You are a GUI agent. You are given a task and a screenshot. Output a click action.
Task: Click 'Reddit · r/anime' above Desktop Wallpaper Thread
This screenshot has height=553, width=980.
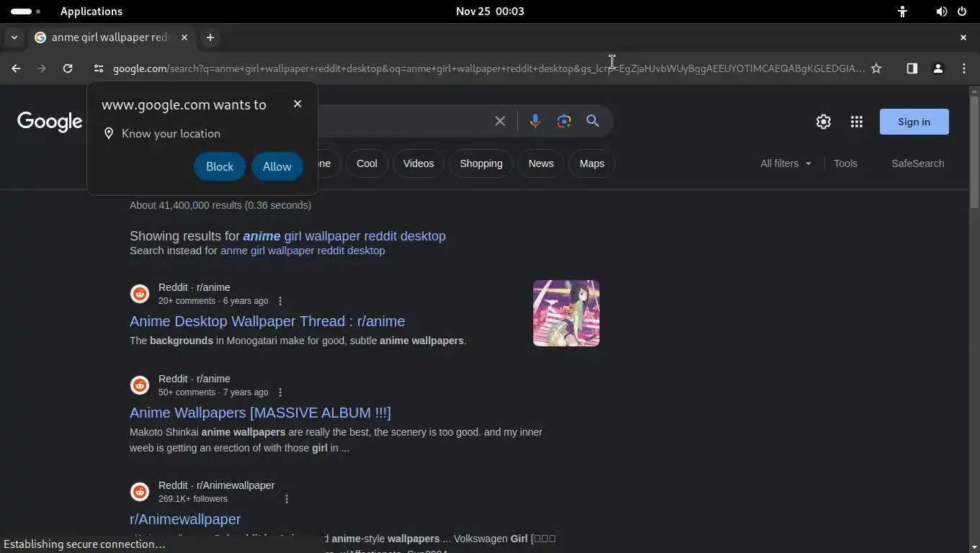click(195, 287)
